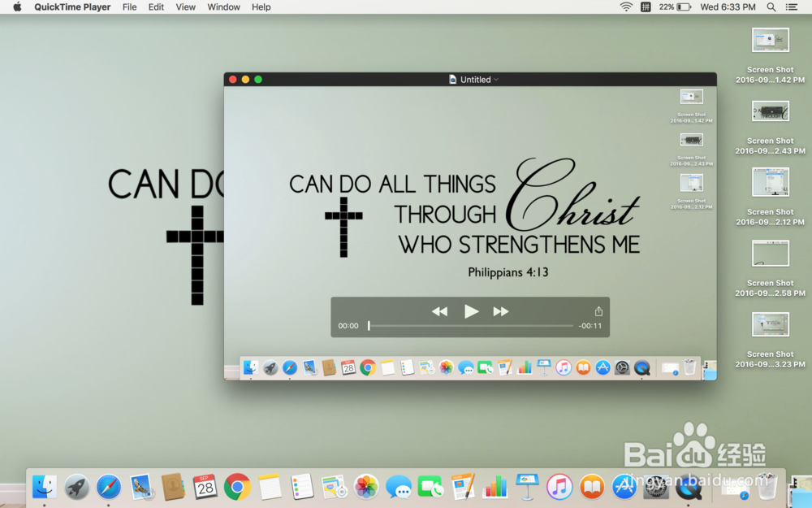This screenshot has width=812, height=508.
Task: Open Messages from the main Dock
Action: 398,487
